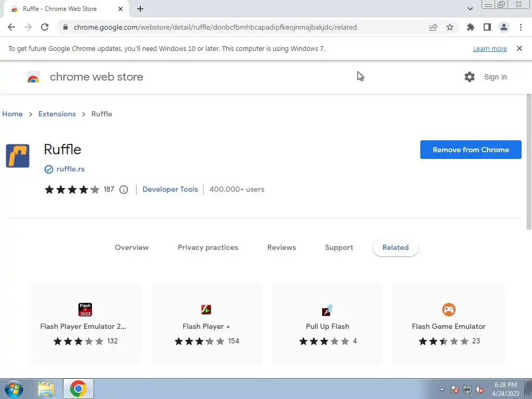
Task: Click Sign in
Action: (x=495, y=77)
